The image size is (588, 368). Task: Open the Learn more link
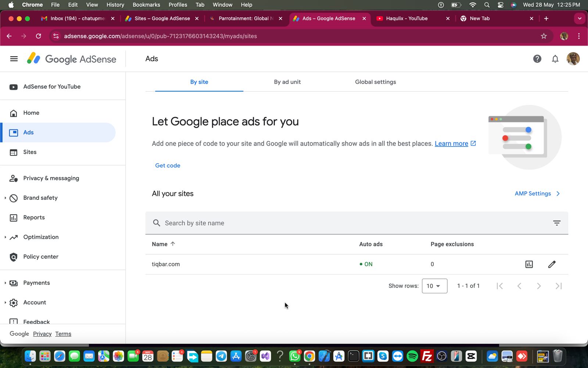point(451,144)
